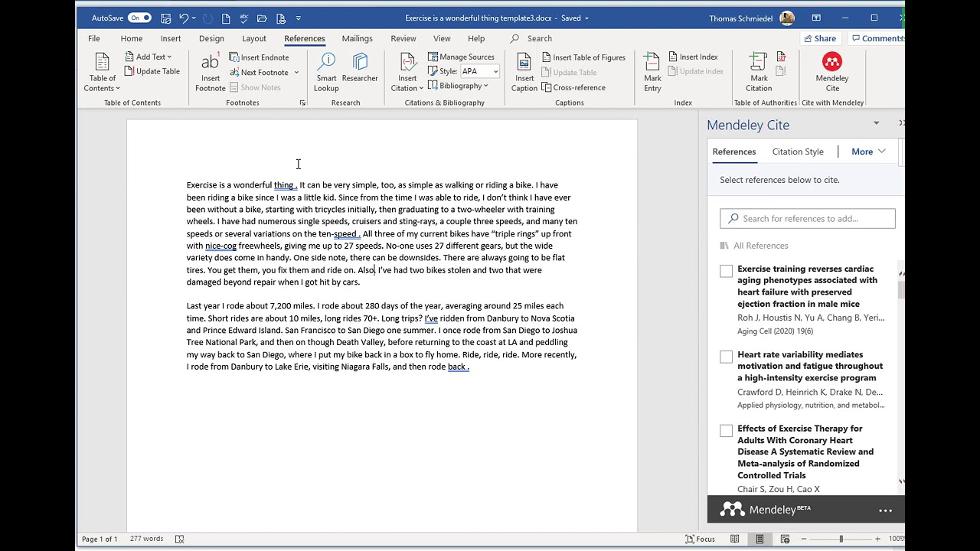The height and width of the screenshot is (551, 980).
Task: Click the Search for references field
Action: (807, 219)
